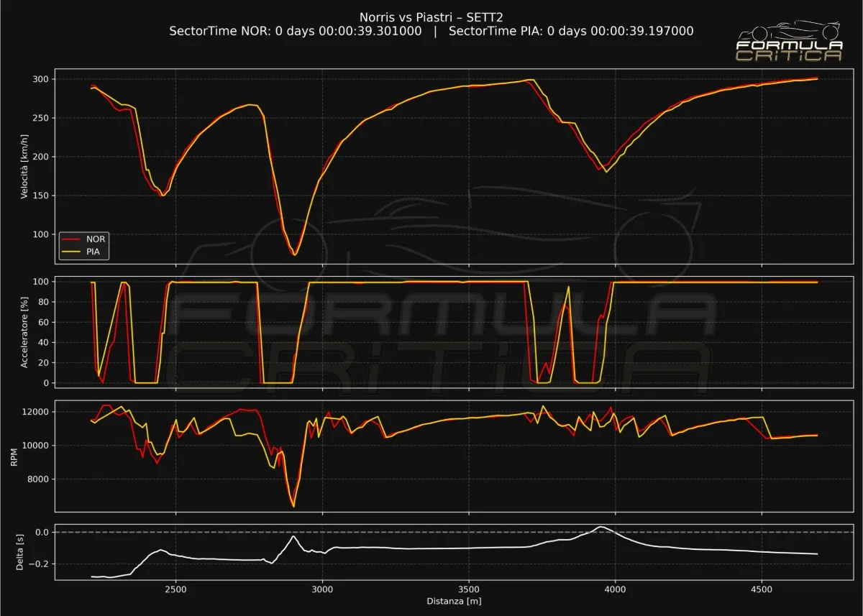The height and width of the screenshot is (616, 863).
Task: Select the SectorTime PIA value text
Action: point(570,32)
